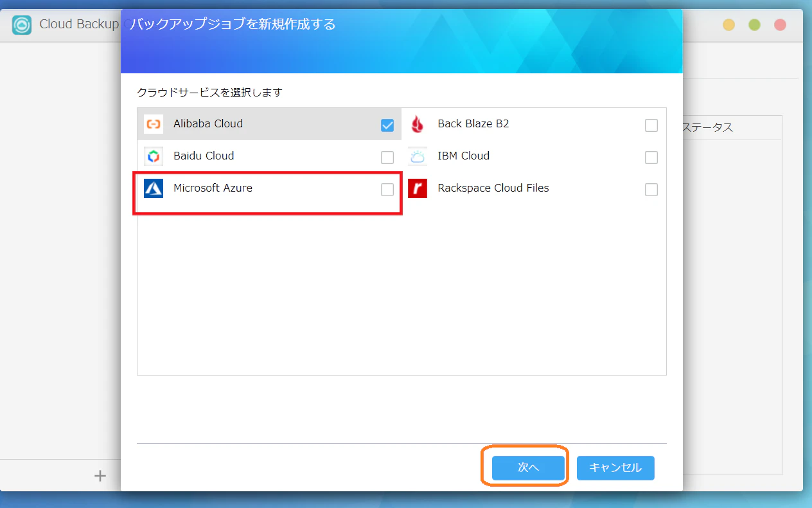The width and height of the screenshot is (812, 508).
Task: Check the Back Blaze B2 checkbox
Action: tap(651, 125)
